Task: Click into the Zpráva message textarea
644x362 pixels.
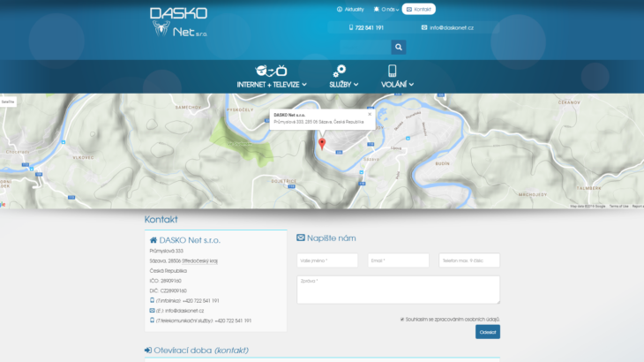Action: (399, 290)
